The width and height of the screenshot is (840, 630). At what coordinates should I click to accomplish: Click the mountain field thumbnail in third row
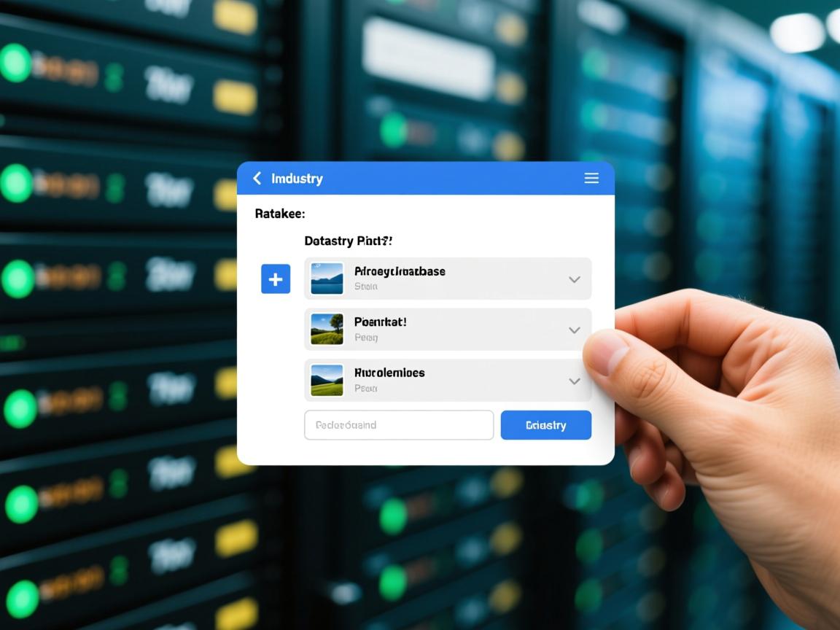(x=327, y=380)
